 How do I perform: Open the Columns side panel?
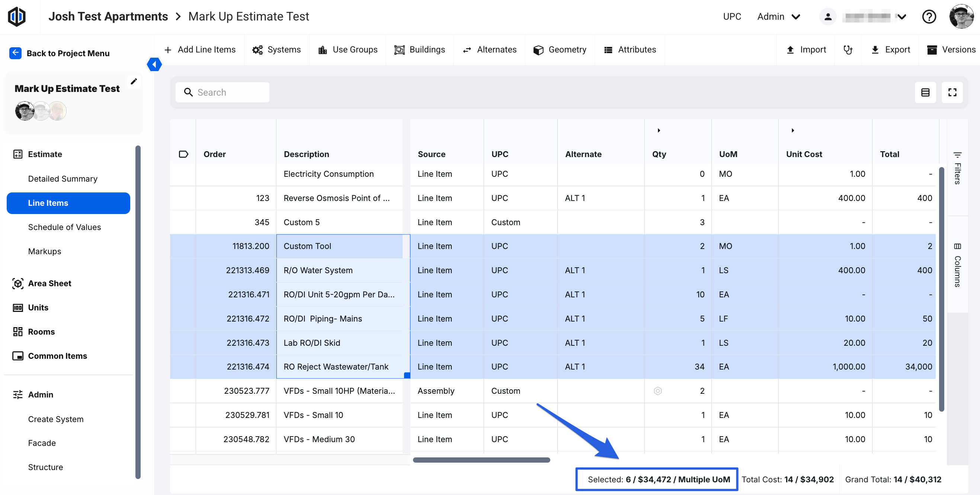coord(957,265)
